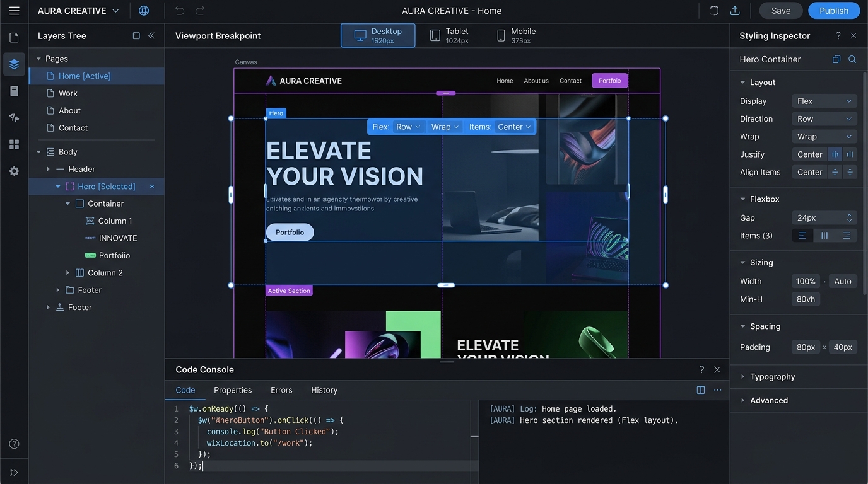Click About us in canvas navigation

536,81
